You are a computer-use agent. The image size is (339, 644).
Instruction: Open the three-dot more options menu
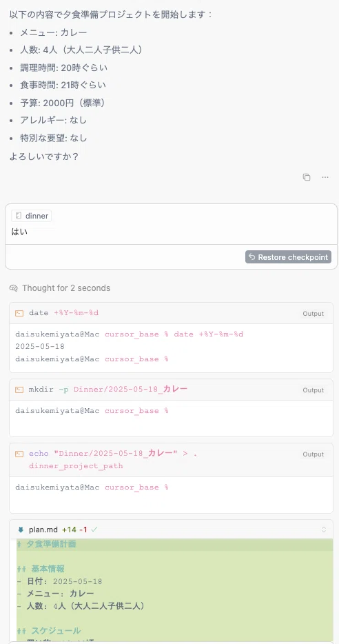(325, 177)
